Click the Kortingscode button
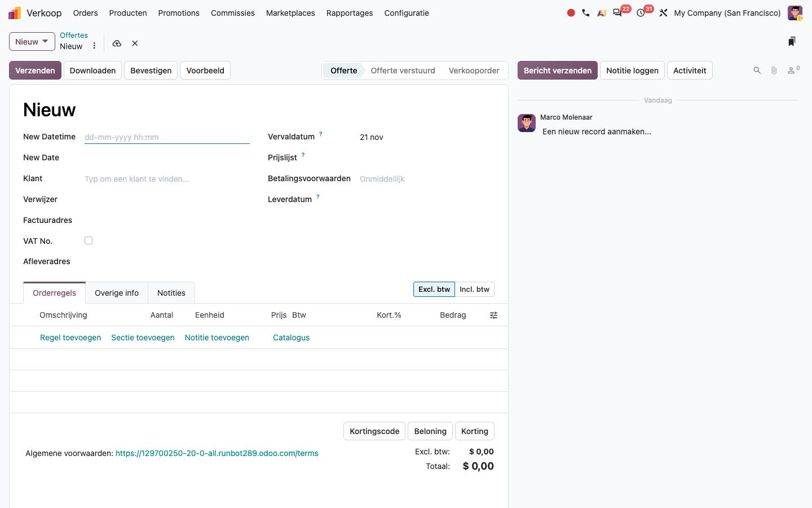Viewport: 812px width, 508px height. (x=374, y=431)
